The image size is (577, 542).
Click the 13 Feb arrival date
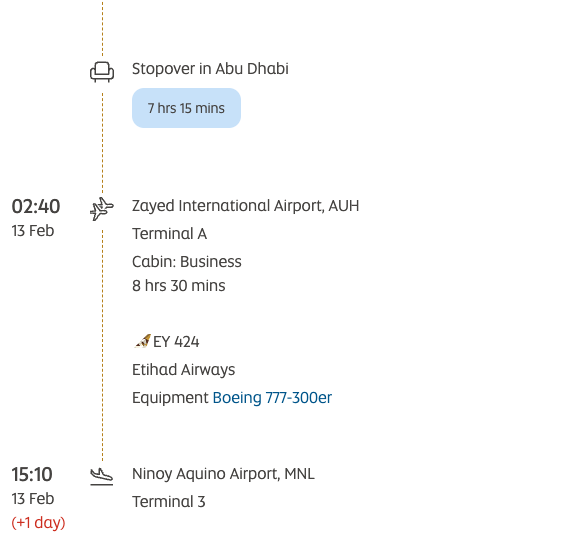click(33, 499)
